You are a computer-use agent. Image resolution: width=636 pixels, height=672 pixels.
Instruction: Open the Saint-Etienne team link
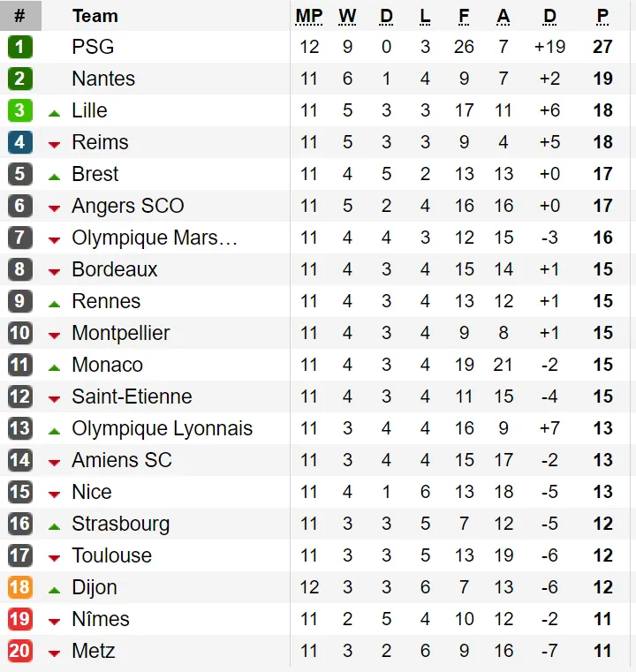132,396
